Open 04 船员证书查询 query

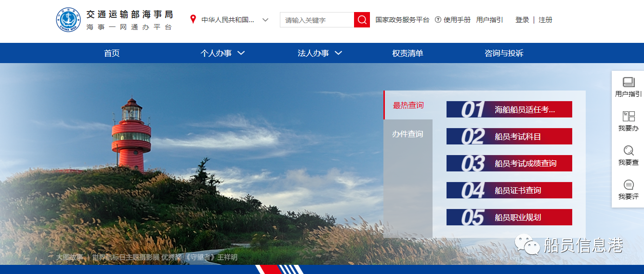[509, 190]
